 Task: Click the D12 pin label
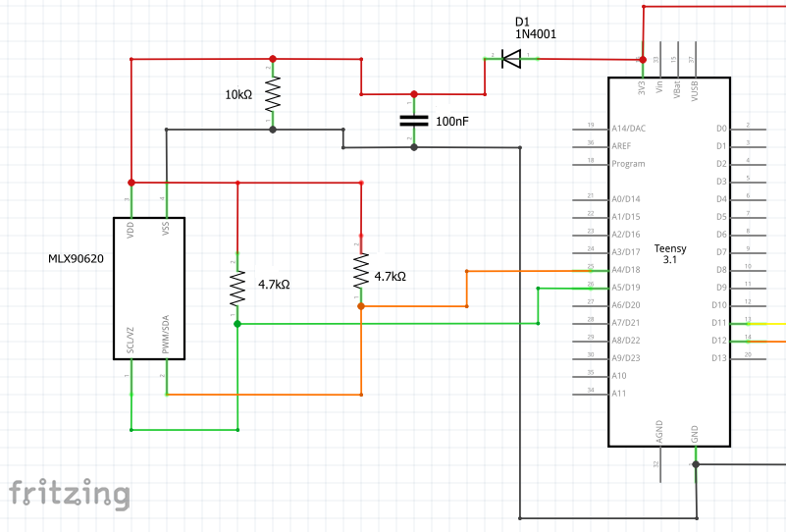click(x=719, y=340)
